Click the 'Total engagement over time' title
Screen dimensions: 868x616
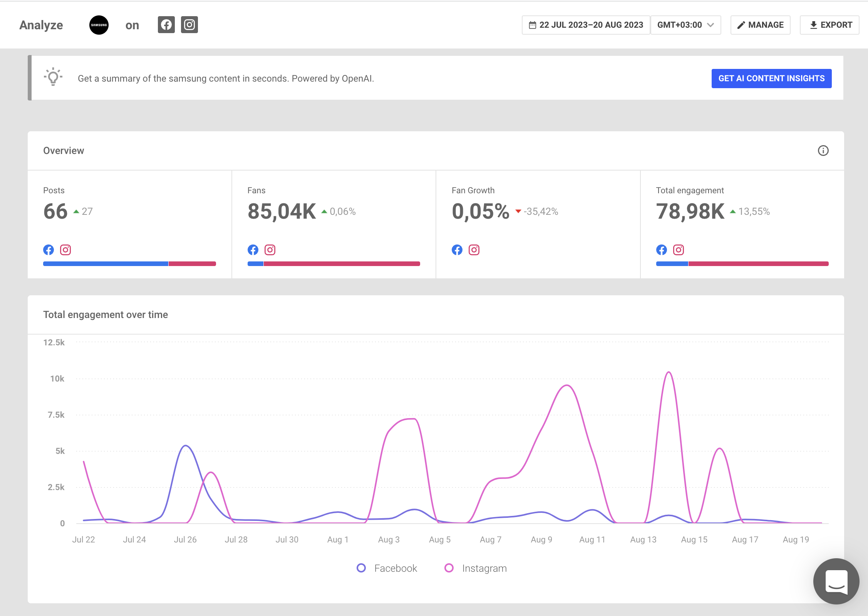106,315
